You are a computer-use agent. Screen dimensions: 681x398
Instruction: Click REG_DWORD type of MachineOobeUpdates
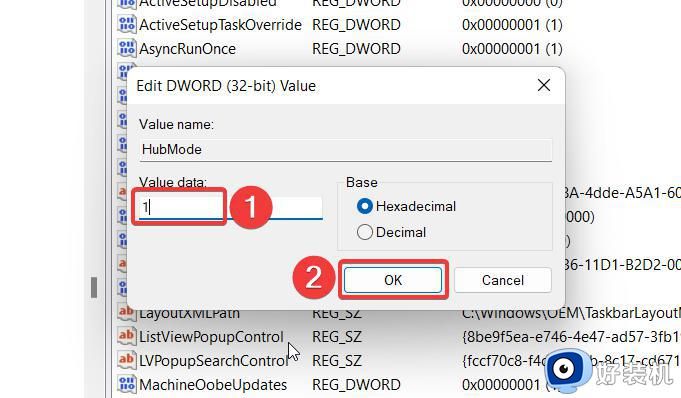pos(356,385)
